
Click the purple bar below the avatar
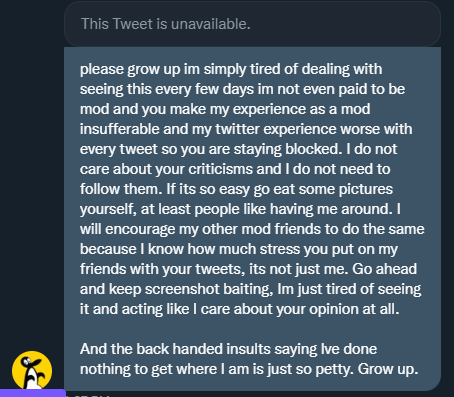[33, 393]
